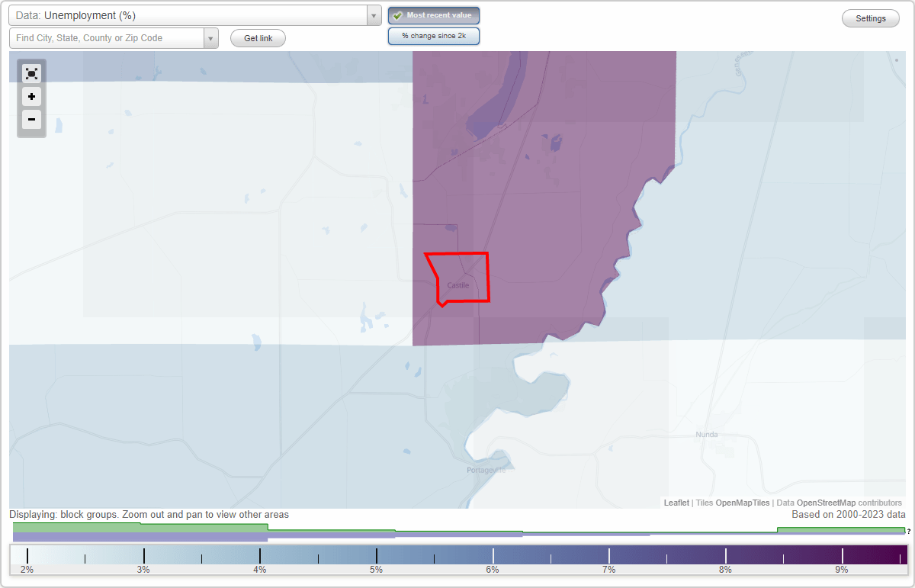This screenshot has width=915, height=588.
Task: Expand the location search dropdown arrow
Action: coord(211,37)
